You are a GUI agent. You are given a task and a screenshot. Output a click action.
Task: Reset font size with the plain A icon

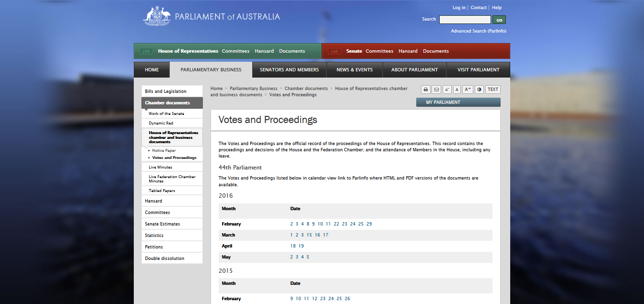457,90
